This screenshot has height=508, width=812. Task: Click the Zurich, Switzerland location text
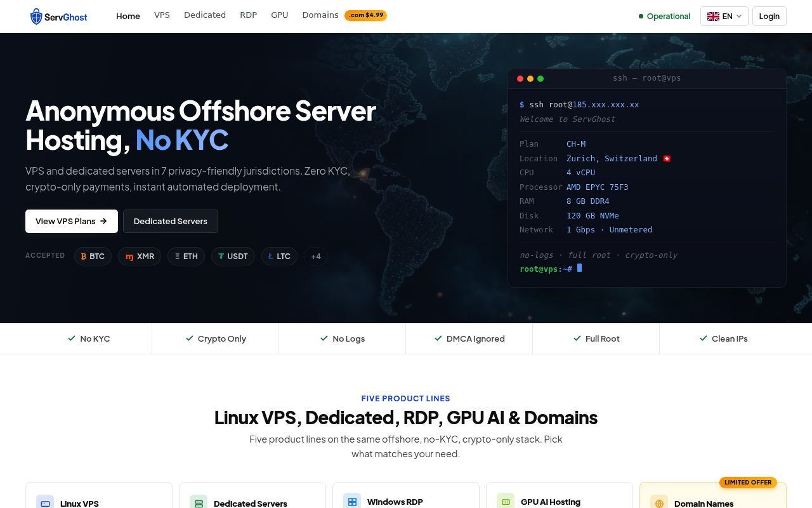(612, 159)
